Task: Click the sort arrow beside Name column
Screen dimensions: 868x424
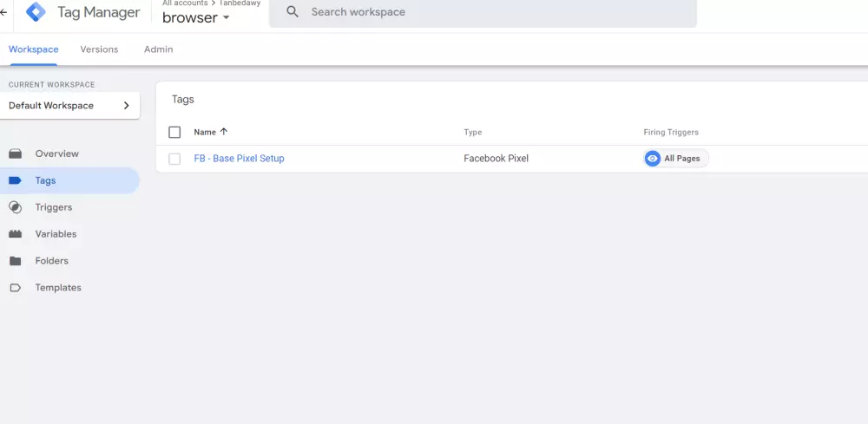Action: point(224,132)
